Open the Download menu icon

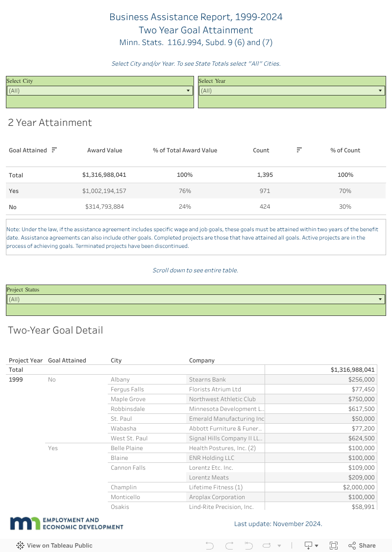[311, 546]
